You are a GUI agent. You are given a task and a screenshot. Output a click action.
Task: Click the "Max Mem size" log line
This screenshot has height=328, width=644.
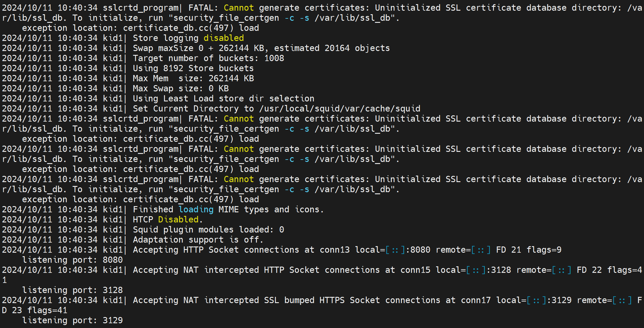(193, 78)
